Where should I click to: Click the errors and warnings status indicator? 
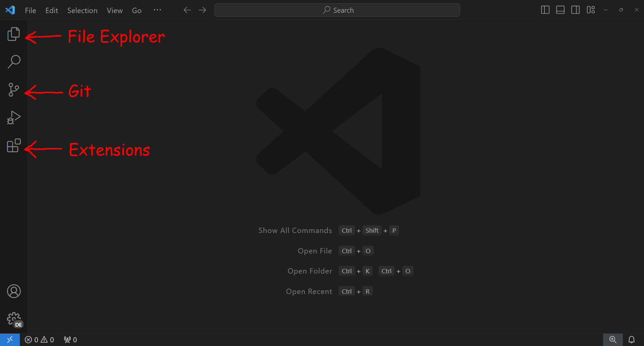[39, 339]
